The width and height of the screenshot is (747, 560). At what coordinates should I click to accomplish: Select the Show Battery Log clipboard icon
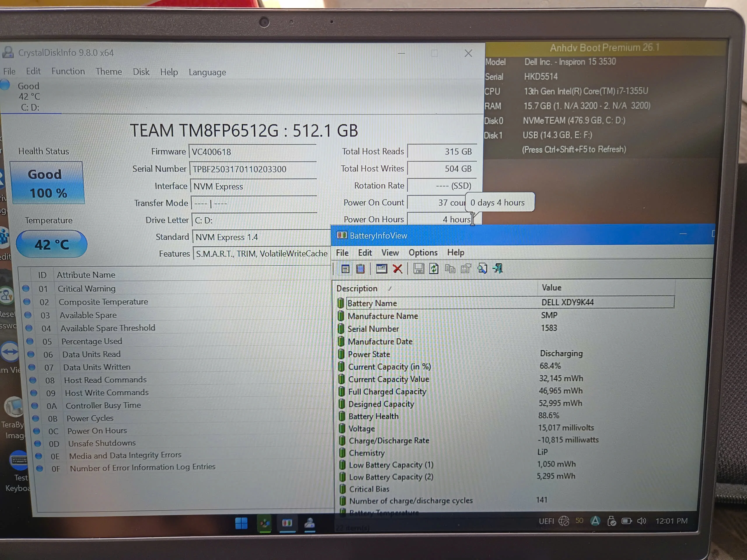[x=360, y=269]
